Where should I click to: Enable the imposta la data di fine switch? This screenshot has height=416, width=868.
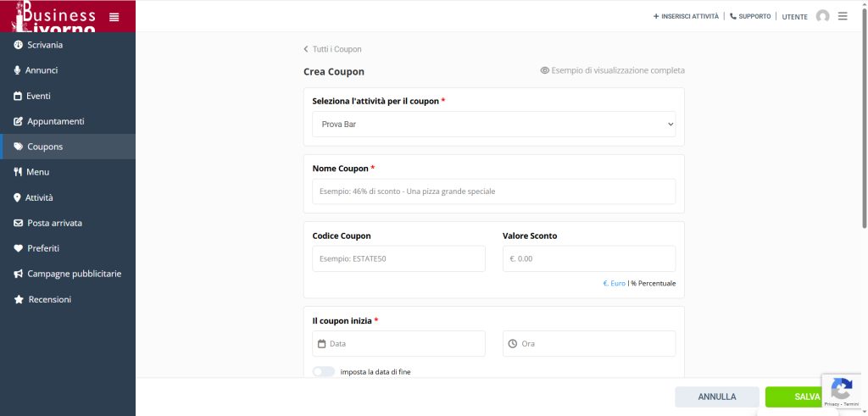[324, 372]
